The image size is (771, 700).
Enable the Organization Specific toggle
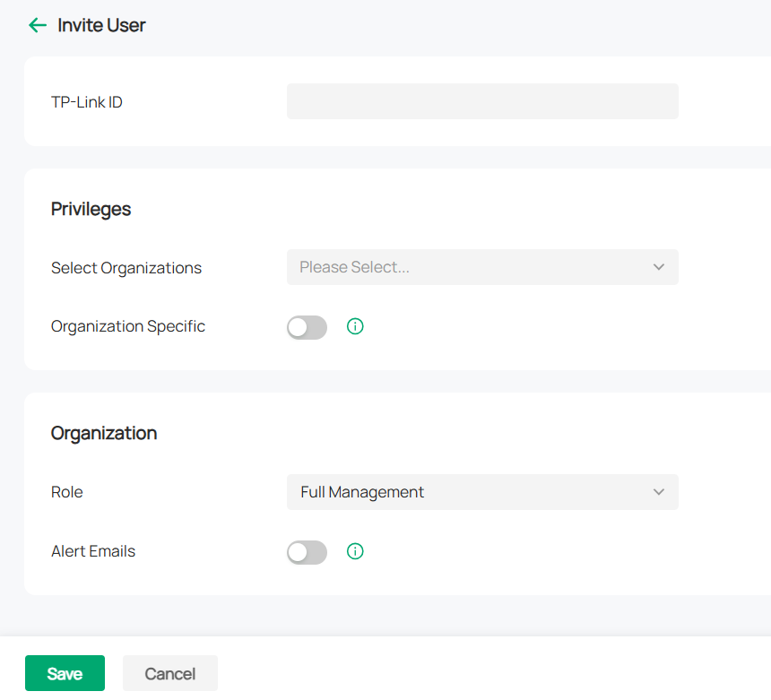click(307, 327)
